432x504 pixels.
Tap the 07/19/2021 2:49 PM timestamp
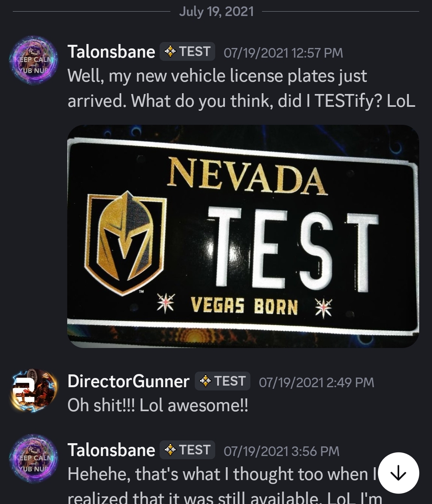pos(316,382)
